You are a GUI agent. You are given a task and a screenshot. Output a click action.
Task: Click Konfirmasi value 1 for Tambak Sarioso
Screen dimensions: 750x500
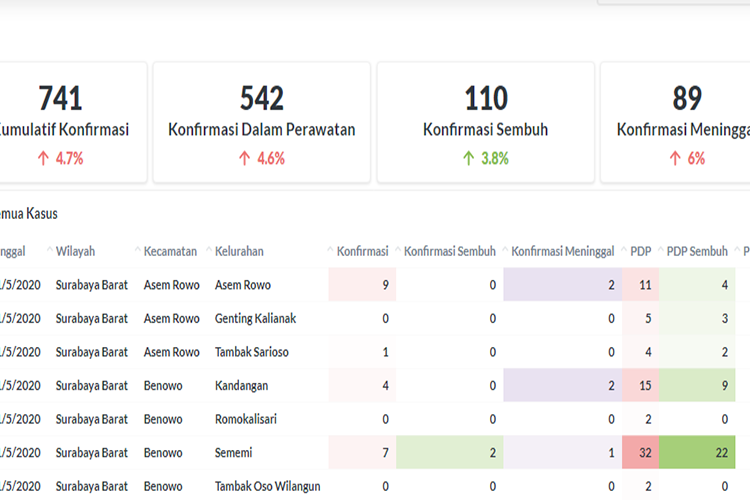click(x=386, y=352)
